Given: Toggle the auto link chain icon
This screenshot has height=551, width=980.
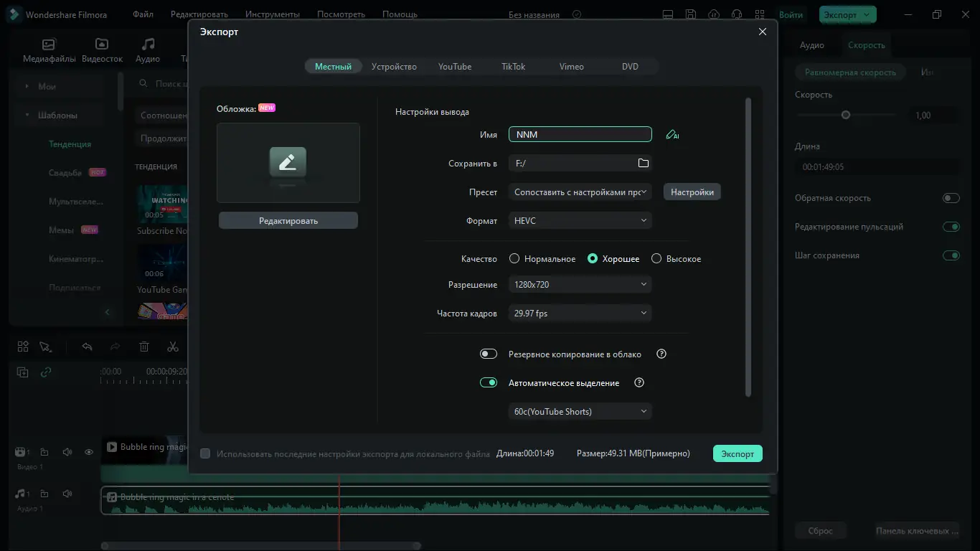Looking at the screenshot, I should 46,372.
